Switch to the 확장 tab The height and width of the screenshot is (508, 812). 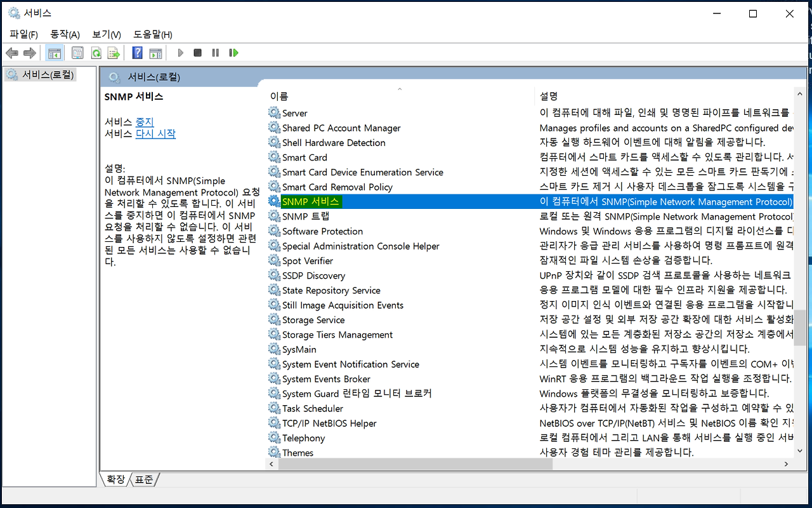pyautogui.click(x=116, y=479)
